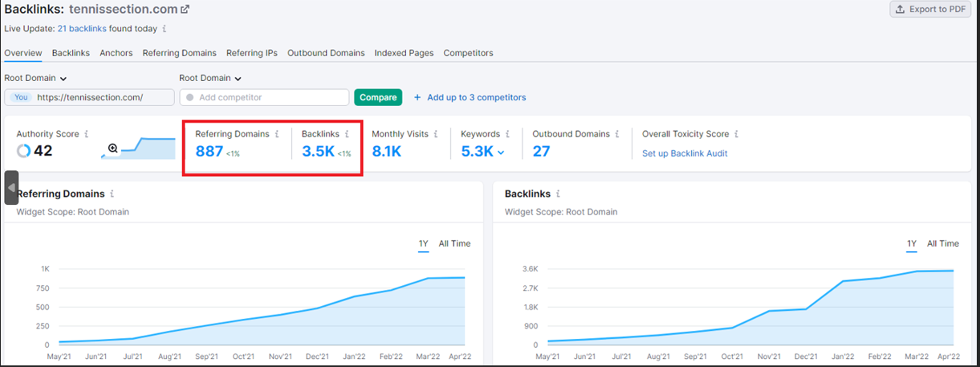Click Authority Score trend sparkline chart
Image resolution: width=980 pixels, height=367 pixels.
(138, 149)
